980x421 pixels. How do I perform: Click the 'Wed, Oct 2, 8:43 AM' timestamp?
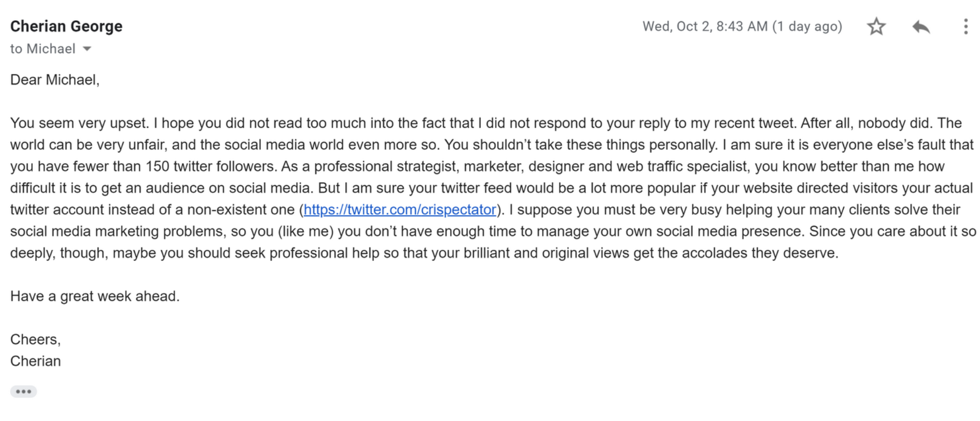(x=704, y=26)
